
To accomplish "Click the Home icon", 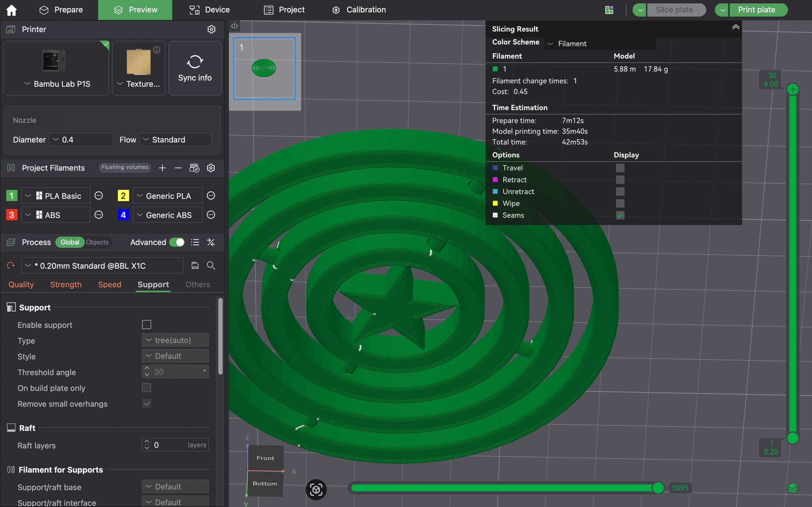I will (11, 10).
